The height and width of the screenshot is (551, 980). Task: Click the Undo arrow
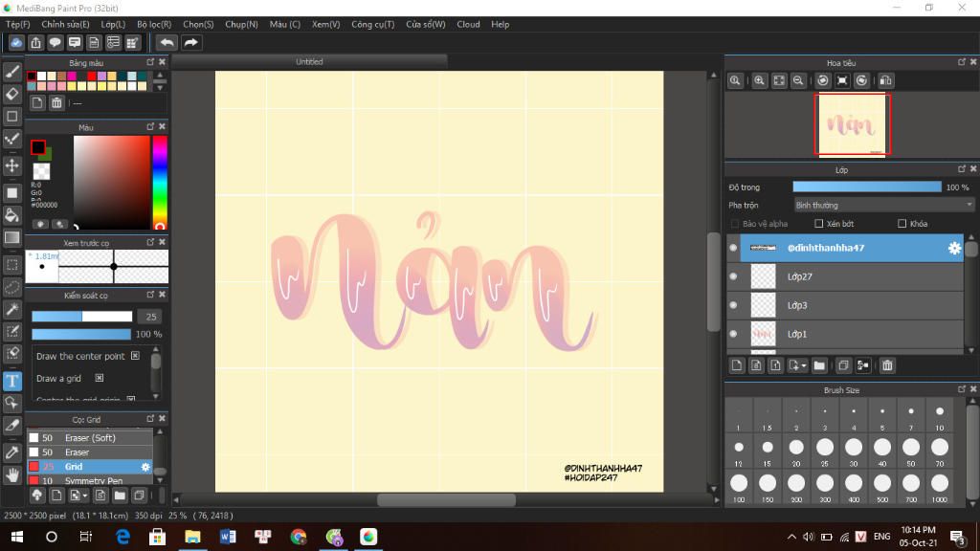click(167, 42)
